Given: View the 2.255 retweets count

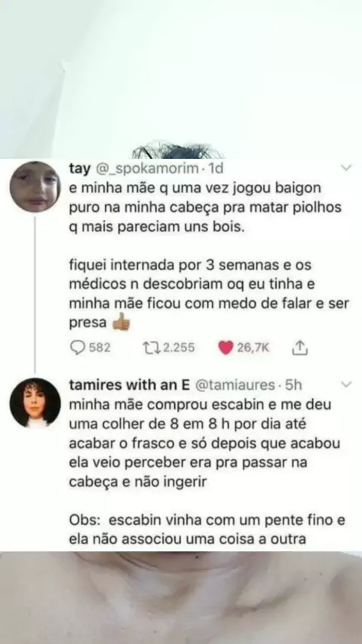Looking at the screenshot, I should tap(179, 348).
